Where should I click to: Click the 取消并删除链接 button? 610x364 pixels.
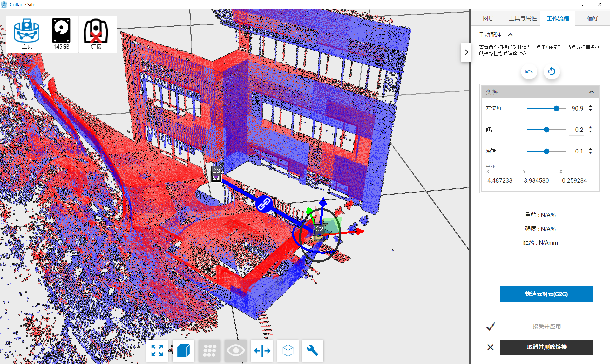[546, 347]
